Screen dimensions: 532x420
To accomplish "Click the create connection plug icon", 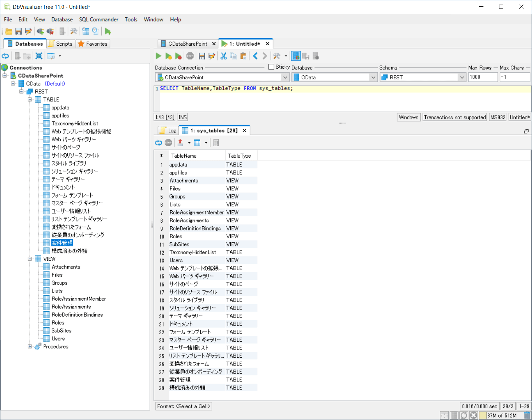I will [x=40, y=32].
